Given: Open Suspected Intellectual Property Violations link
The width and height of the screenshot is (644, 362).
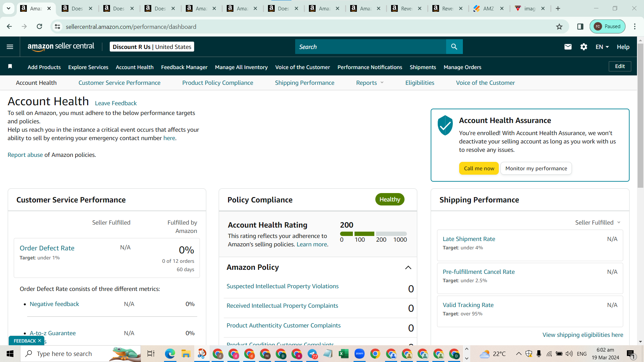Looking at the screenshot, I should [282, 286].
